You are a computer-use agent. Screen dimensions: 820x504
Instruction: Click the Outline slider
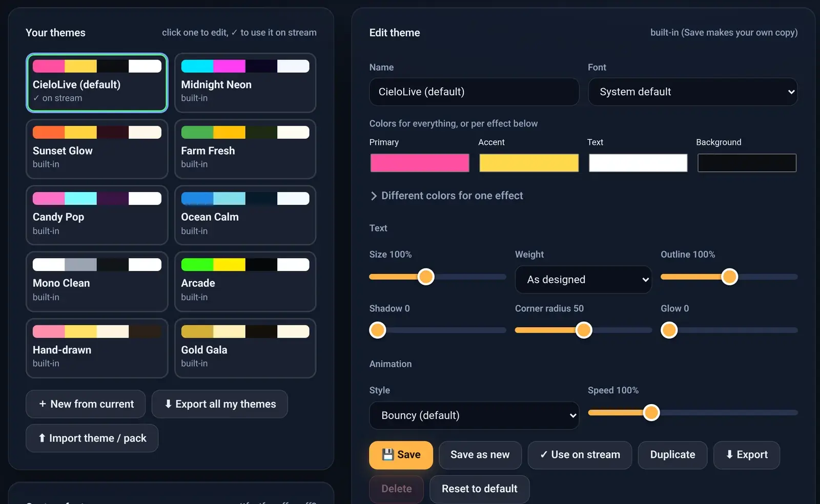pyautogui.click(x=729, y=277)
